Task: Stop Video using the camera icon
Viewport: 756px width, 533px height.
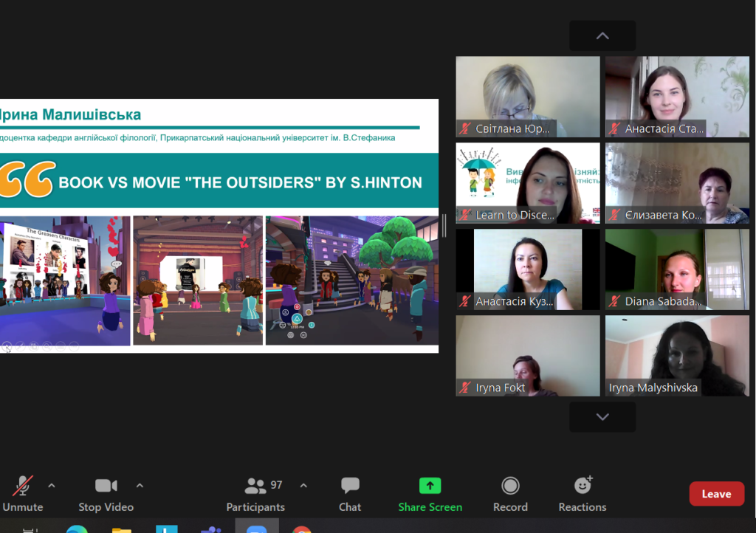Action: (x=106, y=486)
